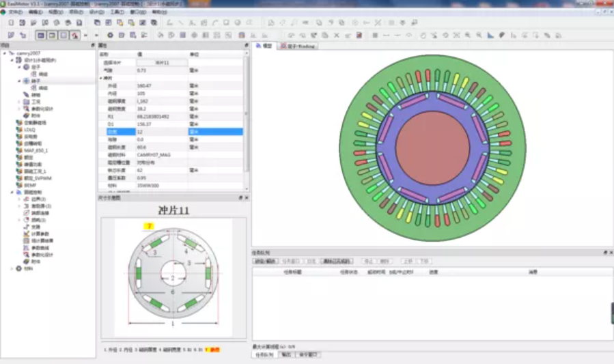The width and height of the screenshot is (614, 364).
Task: Click the gear settings icon in the second toolbar
Action: (110, 36)
